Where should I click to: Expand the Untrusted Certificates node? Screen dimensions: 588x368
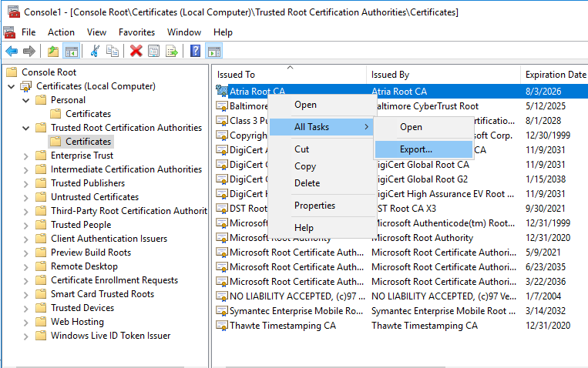click(x=26, y=198)
